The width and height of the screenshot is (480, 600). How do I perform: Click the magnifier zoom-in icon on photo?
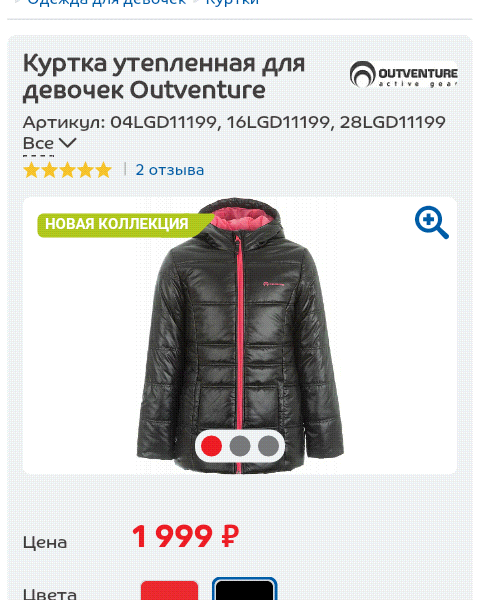(x=432, y=222)
